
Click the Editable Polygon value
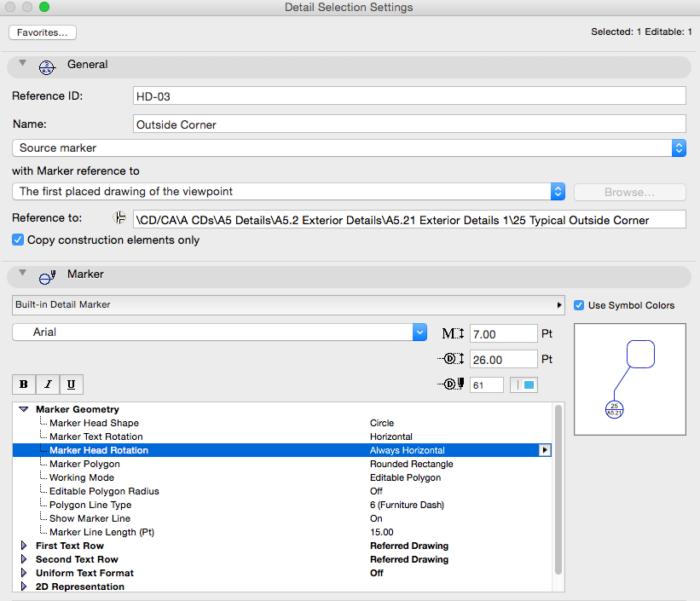405,477
